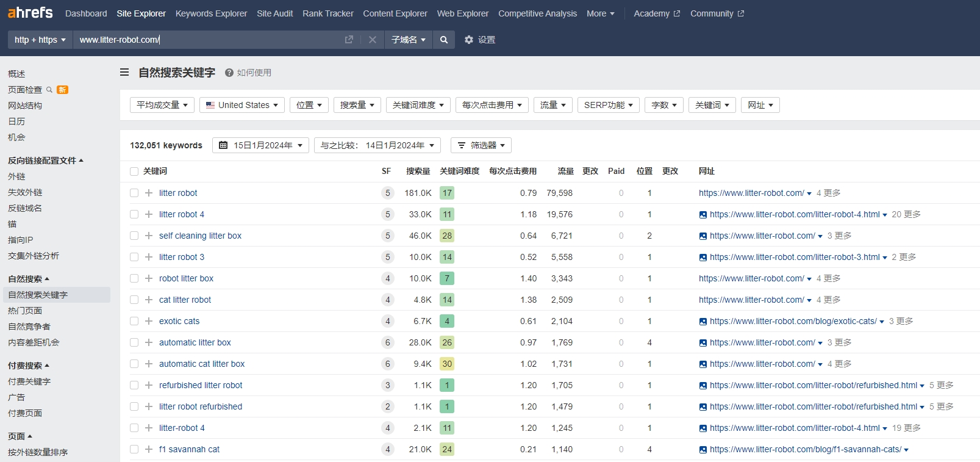Check the automatic cat litter box checkbox
980x462 pixels.
pos(134,364)
